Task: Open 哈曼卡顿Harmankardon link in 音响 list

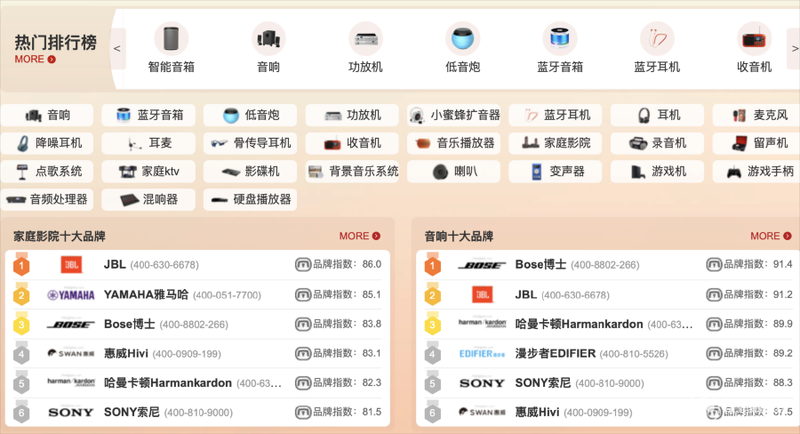Action: [579, 324]
